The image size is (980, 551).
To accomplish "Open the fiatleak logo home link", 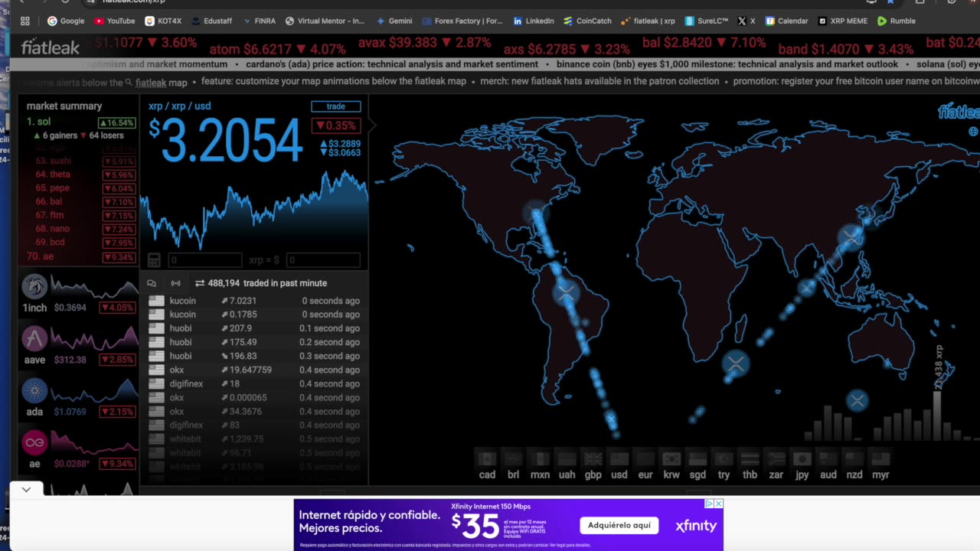I will (x=50, y=47).
